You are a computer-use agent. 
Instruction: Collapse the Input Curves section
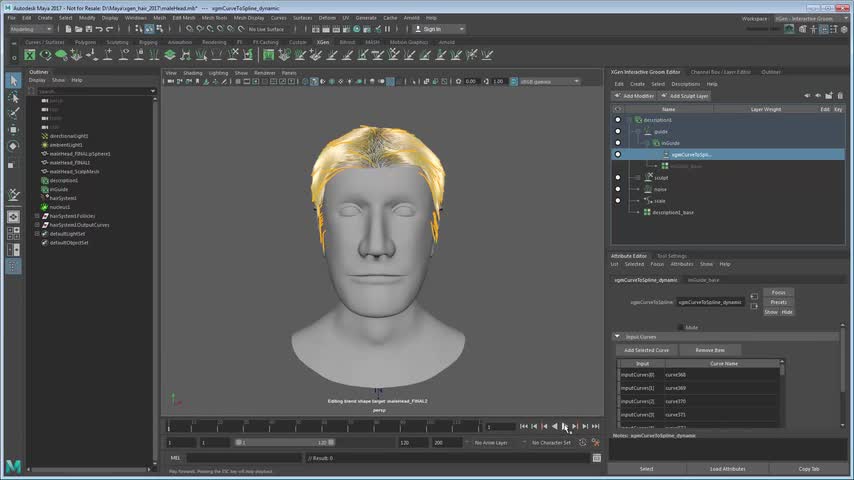618,337
